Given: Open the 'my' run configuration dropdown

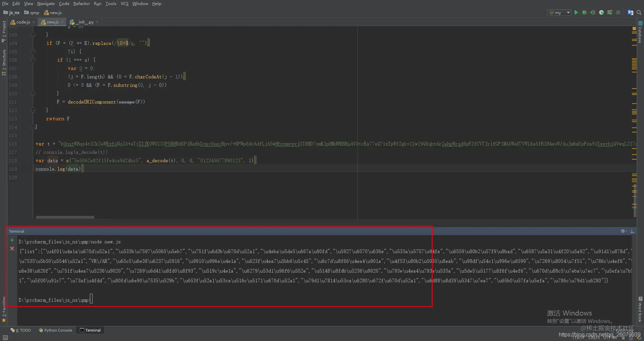Looking at the screenshot, I should coord(559,13).
